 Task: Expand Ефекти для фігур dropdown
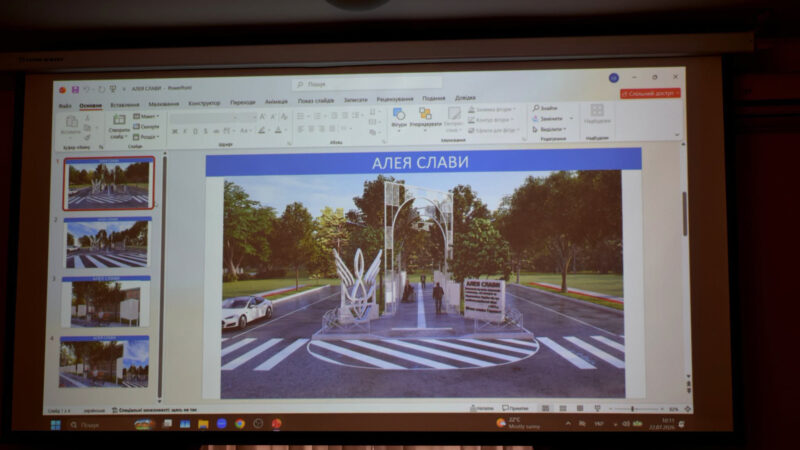coord(493,131)
